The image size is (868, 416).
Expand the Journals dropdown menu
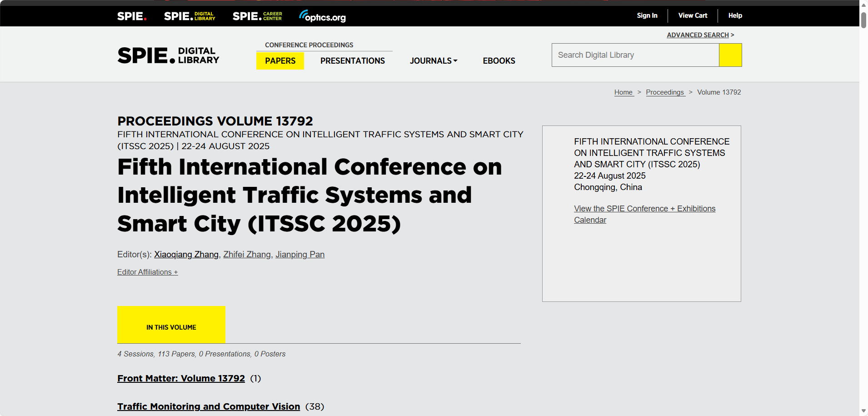pyautogui.click(x=433, y=61)
